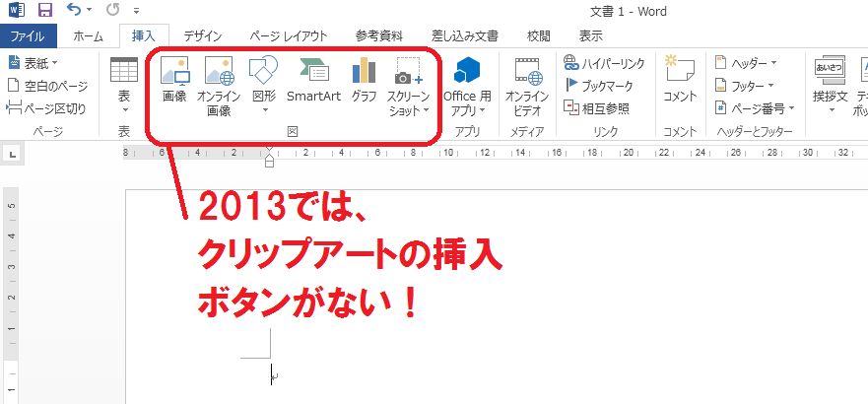This screenshot has width=868, height=404.
Task: Add a ブックマーク
Action: (x=598, y=86)
